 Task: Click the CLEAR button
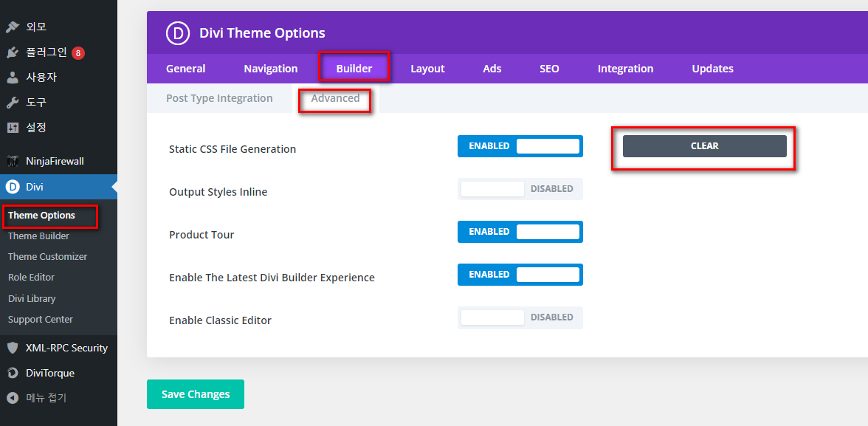point(705,146)
